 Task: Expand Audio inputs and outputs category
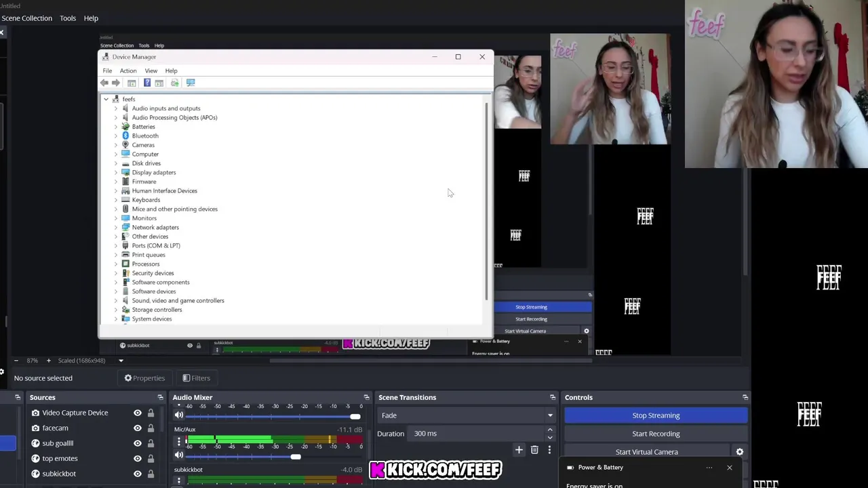pyautogui.click(x=115, y=108)
